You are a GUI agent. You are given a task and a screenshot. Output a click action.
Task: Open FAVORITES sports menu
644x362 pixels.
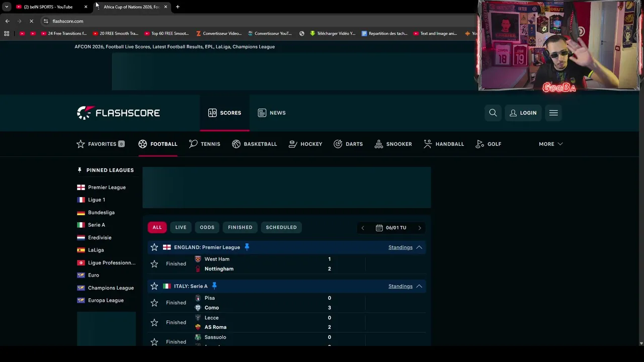100,144
